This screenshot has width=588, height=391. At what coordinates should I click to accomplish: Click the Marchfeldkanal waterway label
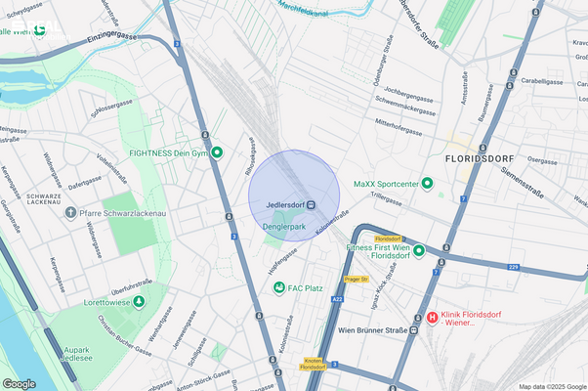click(303, 9)
